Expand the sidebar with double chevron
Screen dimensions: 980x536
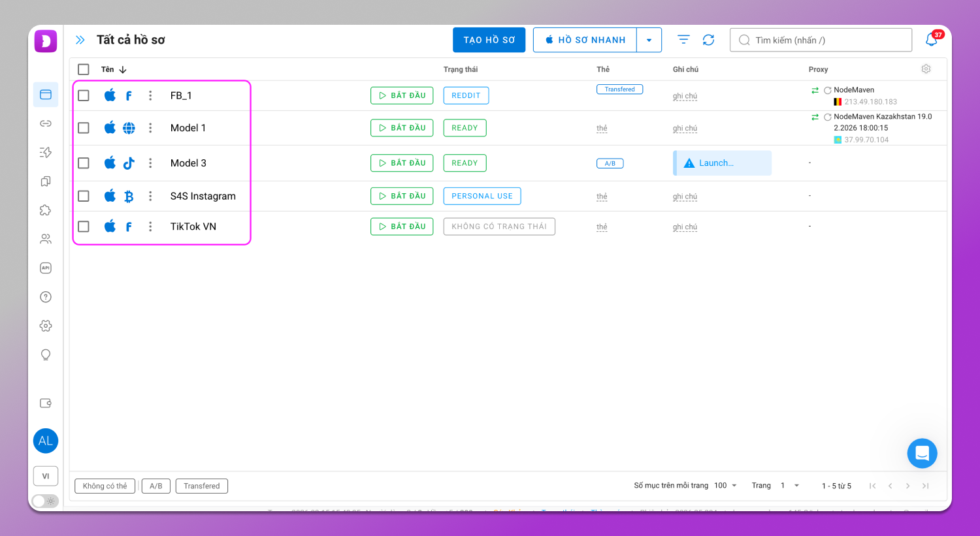click(80, 40)
